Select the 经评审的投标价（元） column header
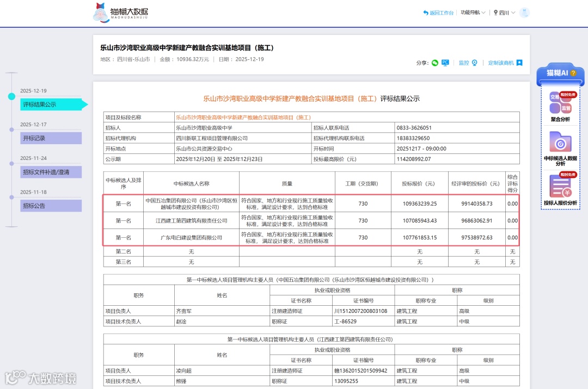 tap(476, 184)
